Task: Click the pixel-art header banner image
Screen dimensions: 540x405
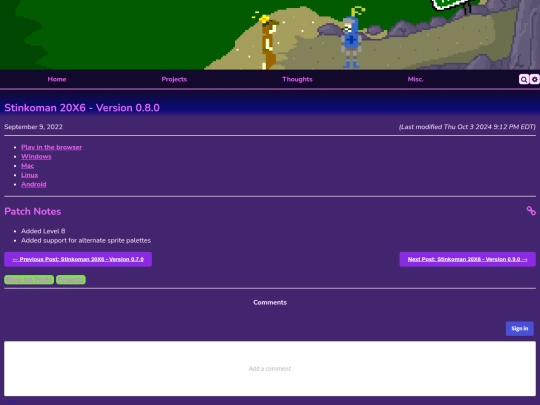Action: (x=270, y=34)
